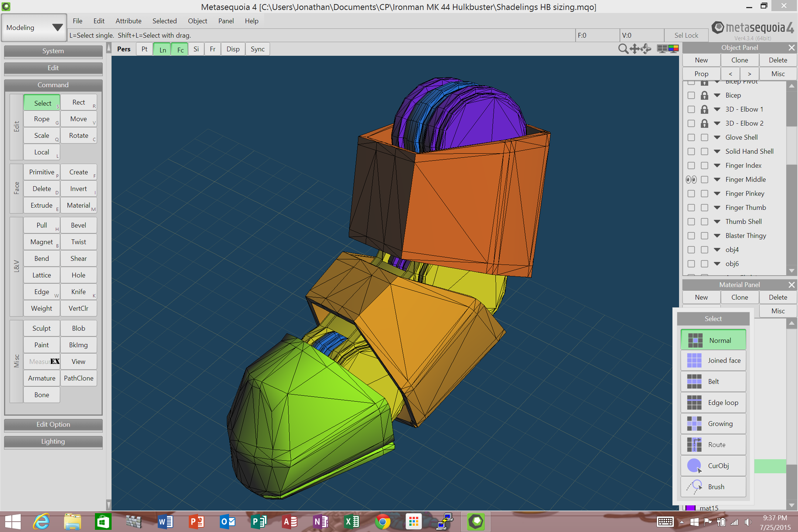Open the Object menu

pyautogui.click(x=198, y=21)
